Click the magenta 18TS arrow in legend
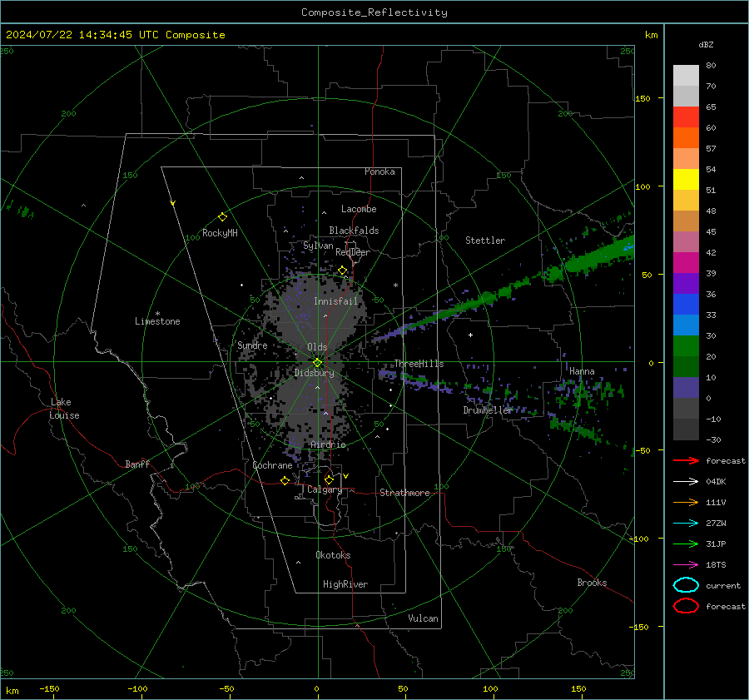The height and width of the screenshot is (700, 749). (x=686, y=565)
